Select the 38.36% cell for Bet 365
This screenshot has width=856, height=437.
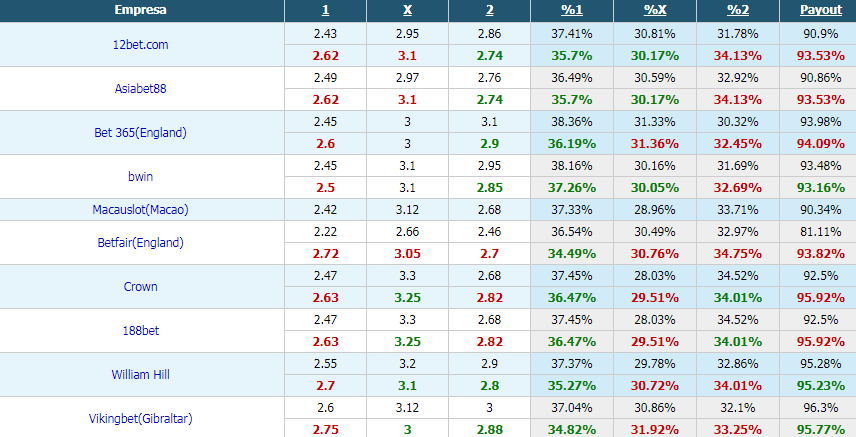pos(572,122)
